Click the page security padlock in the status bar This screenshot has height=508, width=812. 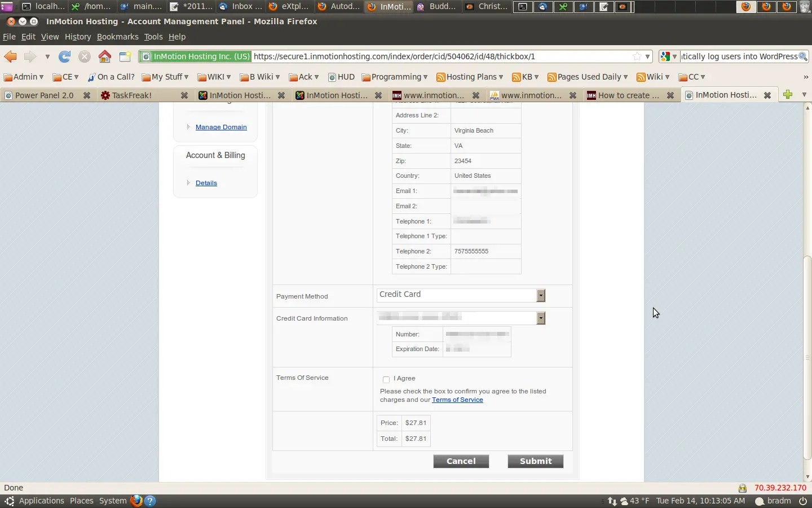tap(743, 488)
